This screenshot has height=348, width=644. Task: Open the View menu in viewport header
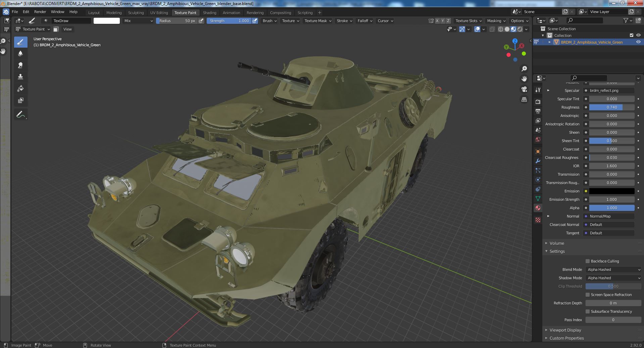pos(67,29)
